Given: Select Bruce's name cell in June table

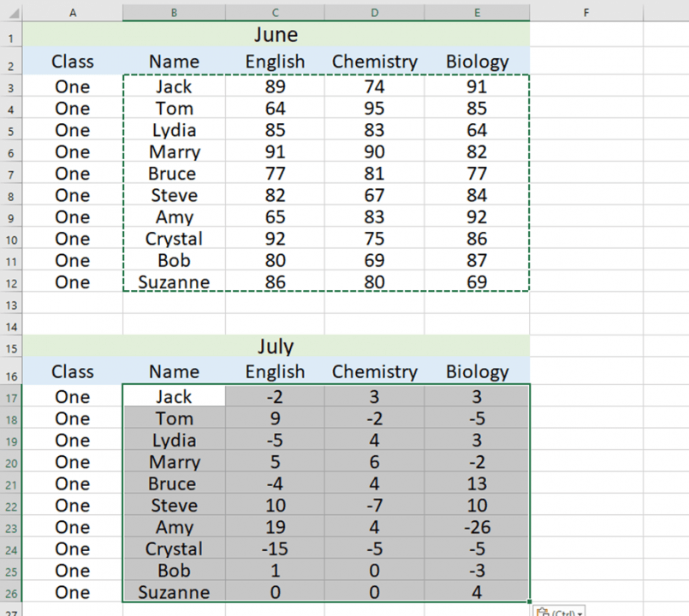Looking at the screenshot, I should (x=174, y=173).
